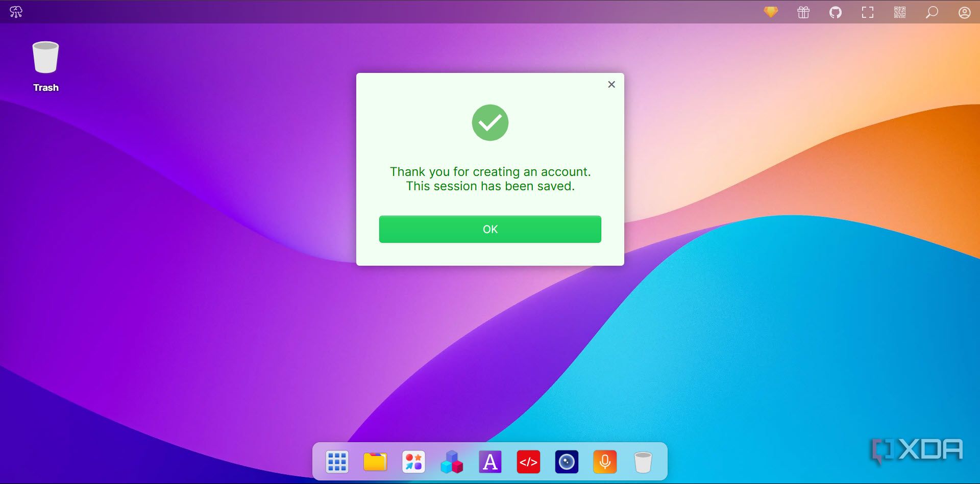980x484 pixels.
Task: Open the GitHub icon in toolbar
Action: 836,12
